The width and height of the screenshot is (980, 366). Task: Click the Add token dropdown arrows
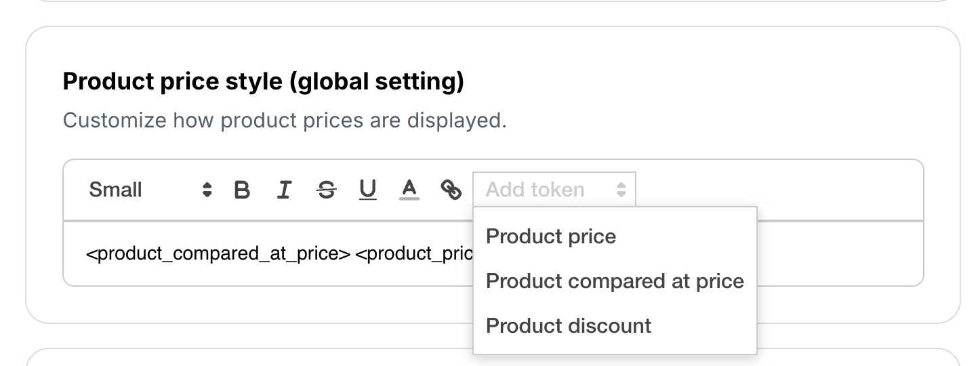click(621, 190)
